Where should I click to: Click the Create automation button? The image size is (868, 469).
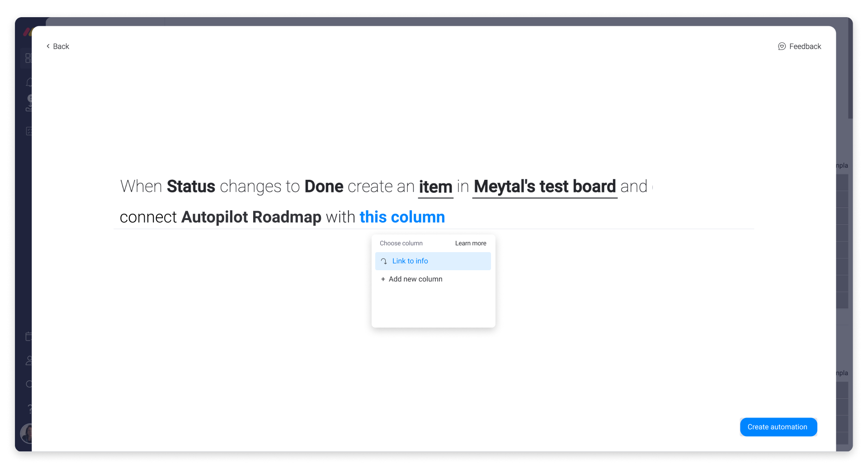778,427
